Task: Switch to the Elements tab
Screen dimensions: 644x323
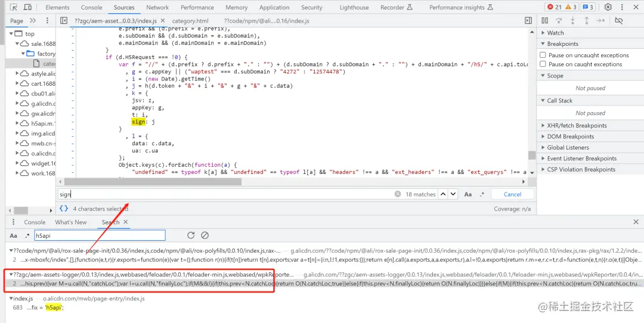Action: [57, 7]
